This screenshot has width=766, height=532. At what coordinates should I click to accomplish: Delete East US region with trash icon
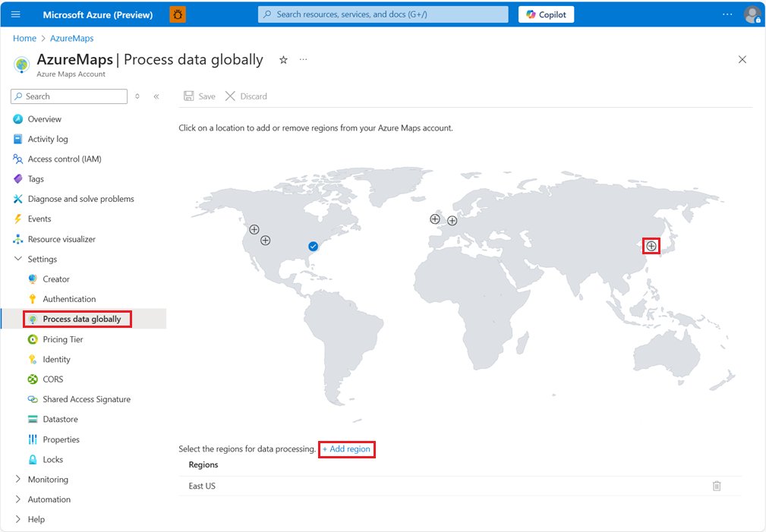click(717, 486)
